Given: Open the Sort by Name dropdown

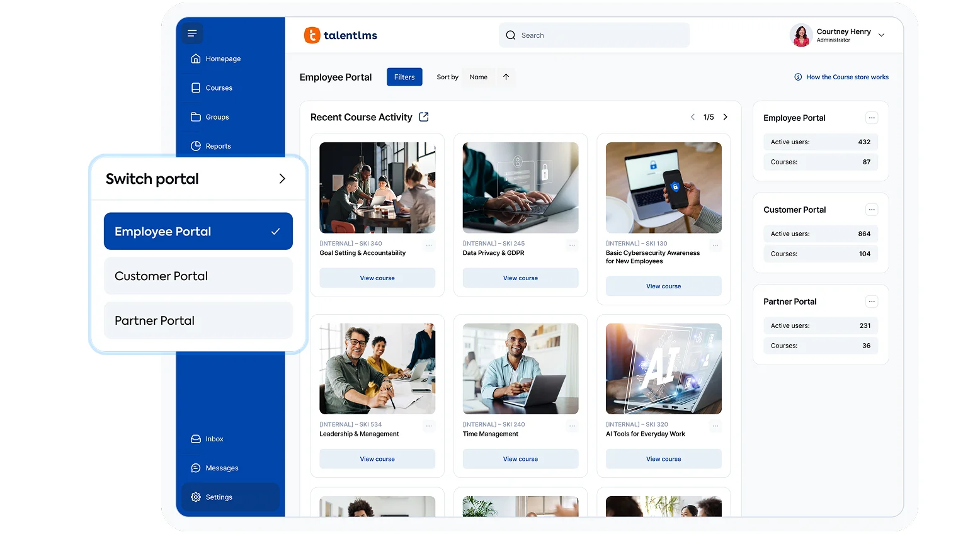Looking at the screenshot, I should 479,77.
